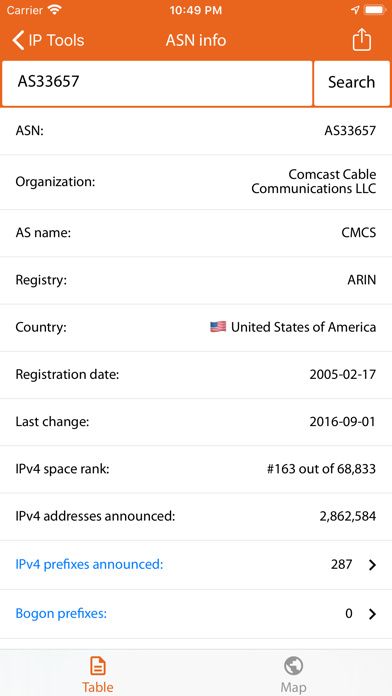The height and width of the screenshot is (696, 392).
Task: Expand Bogon prefixes chevron
Action: click(372, 614)
